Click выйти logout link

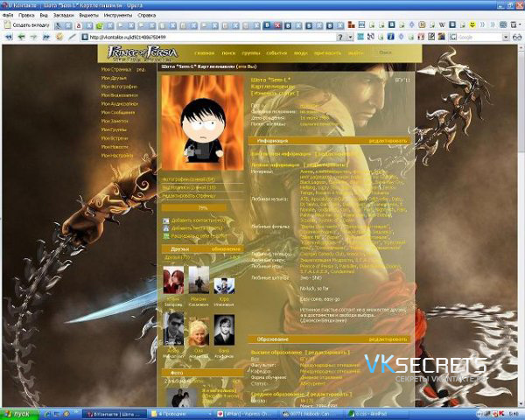(355, 52)
